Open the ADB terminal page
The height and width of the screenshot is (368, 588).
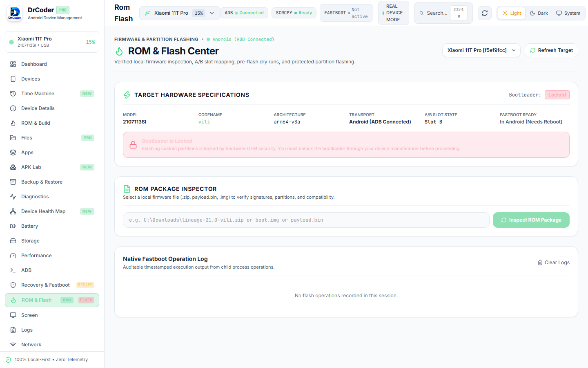[52, 270]
